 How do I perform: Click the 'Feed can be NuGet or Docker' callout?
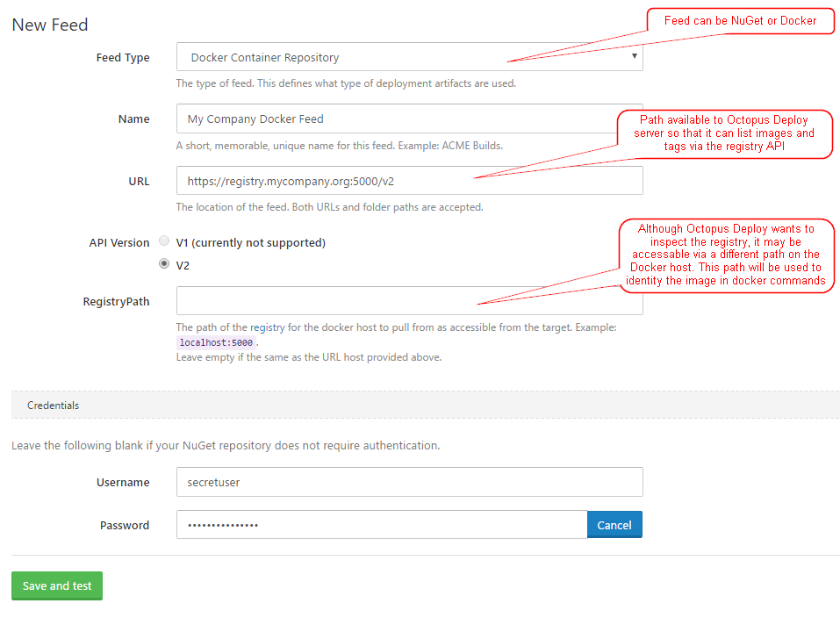click(x=740, y=21)
